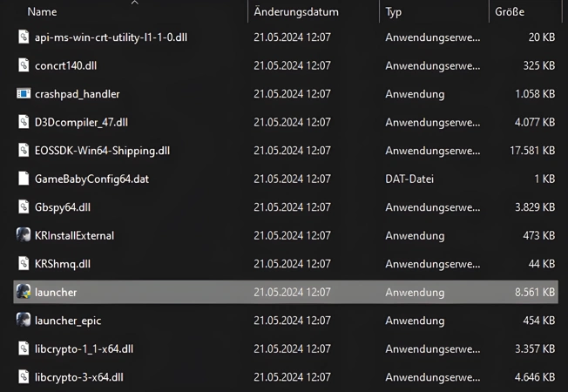Viewport: 568px width, 392px height.
Task: Select the KRShmq.dll file name
Action: tap(63, 263)
